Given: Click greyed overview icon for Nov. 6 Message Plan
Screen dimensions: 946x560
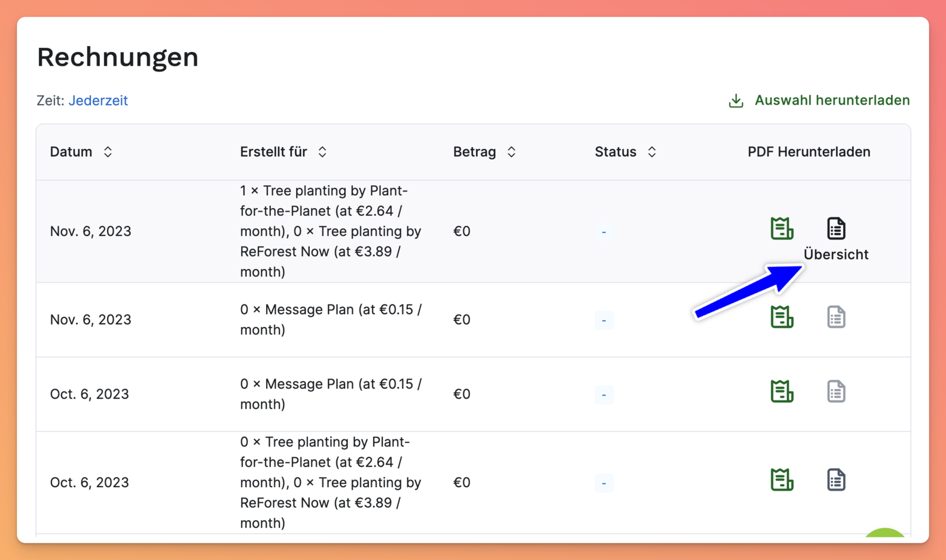Looking at the screenshot, I should pos(835,317).
